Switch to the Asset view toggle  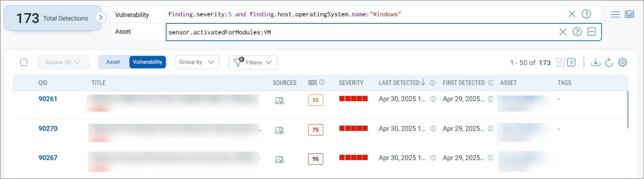(x=113, y=62)
